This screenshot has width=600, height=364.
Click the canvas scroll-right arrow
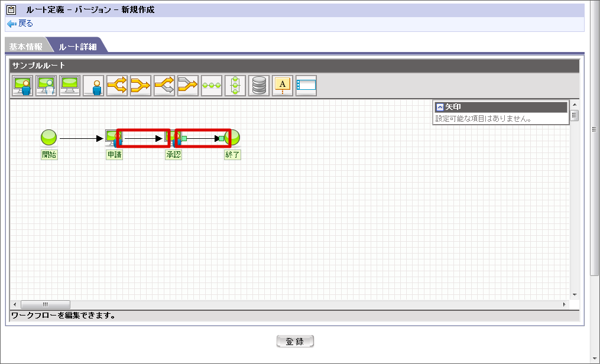click(x=564, y=305)
